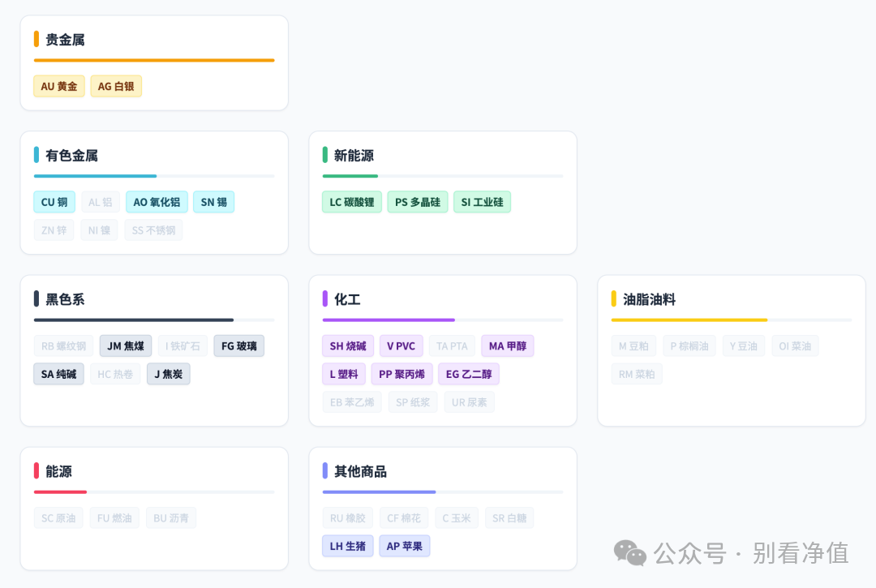876x588 pixels.
Task: Enable the AL 铝 tag
Action: (101, 201)
